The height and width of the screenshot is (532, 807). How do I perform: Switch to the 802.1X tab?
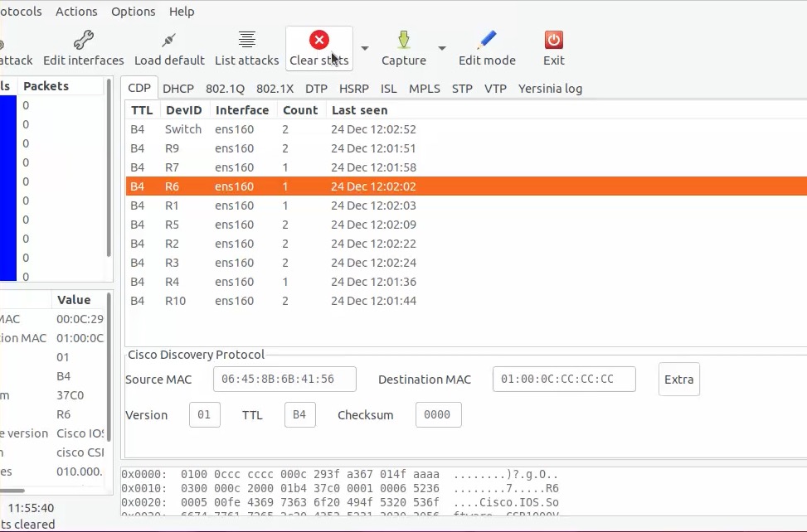click(x=275, y=89)
